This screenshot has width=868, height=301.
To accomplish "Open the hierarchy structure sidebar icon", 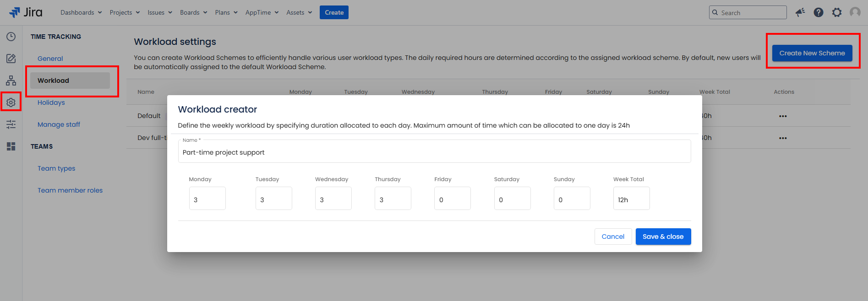I will [x=11, y=81].
